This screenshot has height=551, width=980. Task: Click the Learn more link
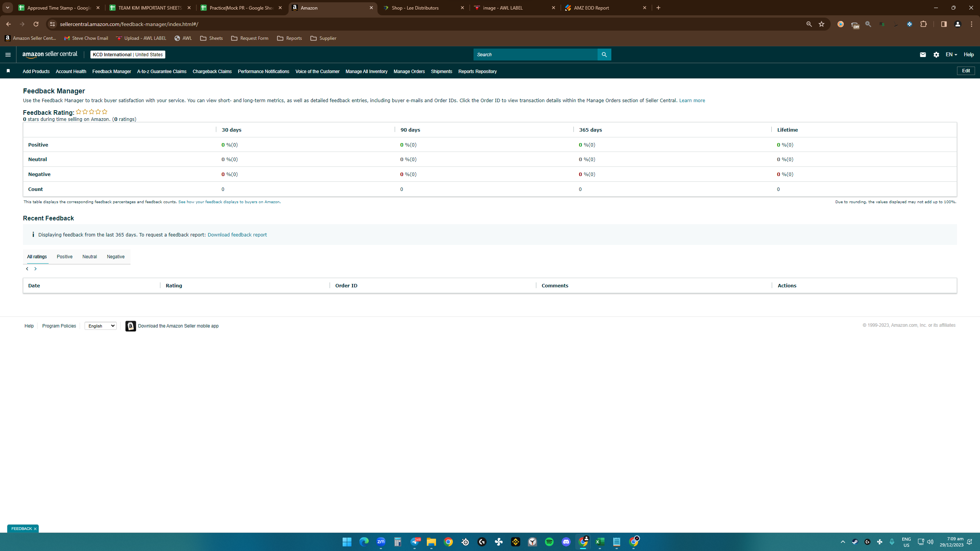[x=692, y=101]
